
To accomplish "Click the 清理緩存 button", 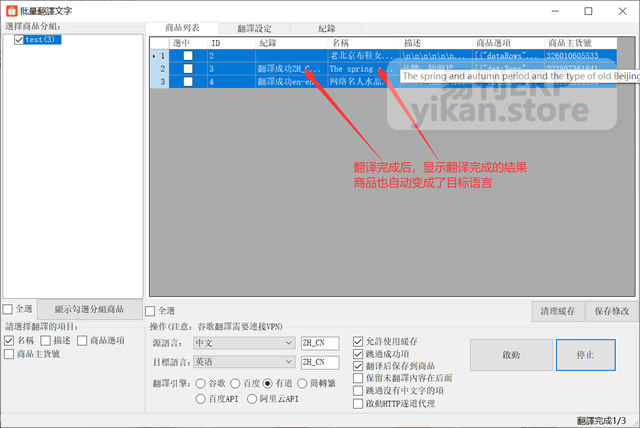I will coord(557,311).
